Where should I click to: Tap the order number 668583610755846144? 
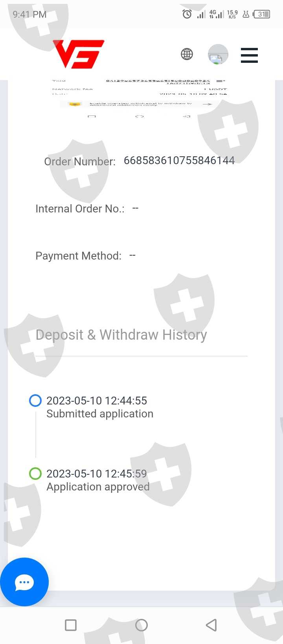click(179, 161)
